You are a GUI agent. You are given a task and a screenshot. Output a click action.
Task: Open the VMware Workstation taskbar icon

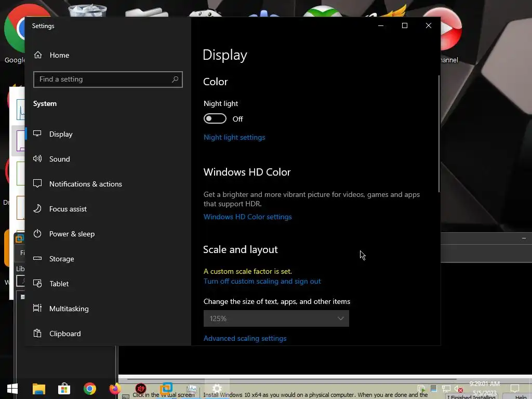166,388
